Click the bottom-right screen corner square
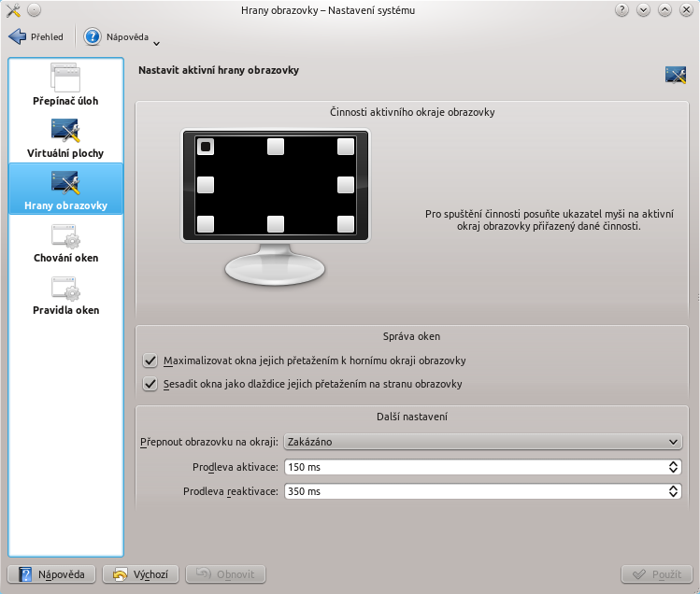Viewport: 700px width, 594px height. 346,224
